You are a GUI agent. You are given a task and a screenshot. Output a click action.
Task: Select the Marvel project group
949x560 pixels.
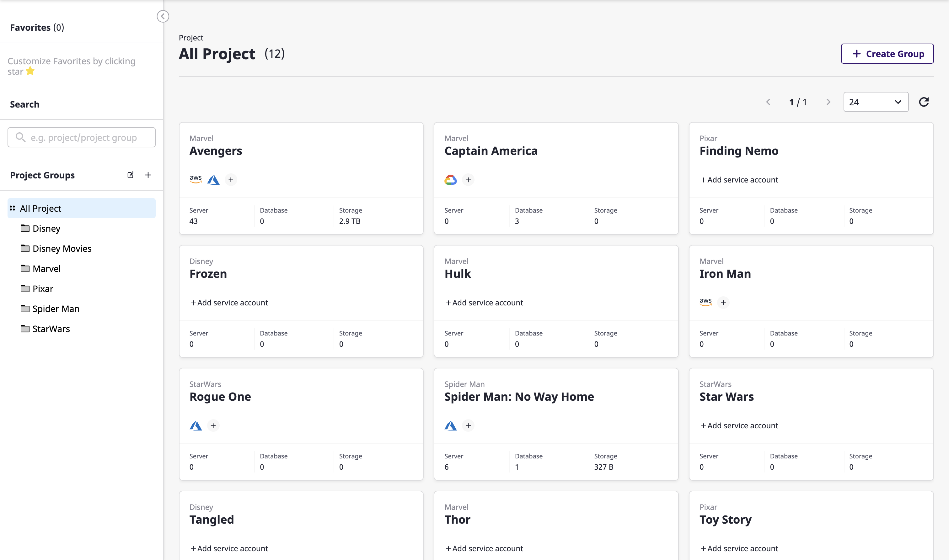tap(46, 268)
